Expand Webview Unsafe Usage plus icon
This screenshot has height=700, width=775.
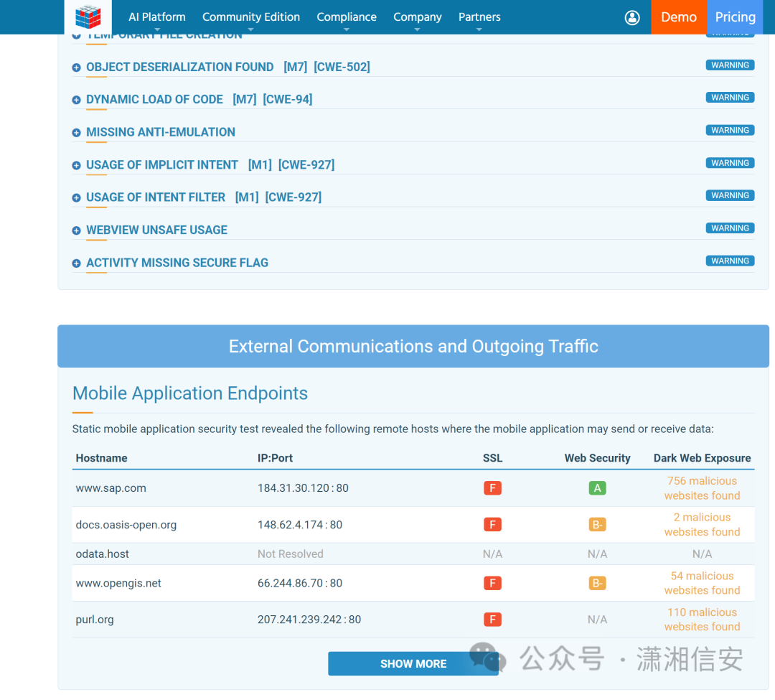point(76,230)
